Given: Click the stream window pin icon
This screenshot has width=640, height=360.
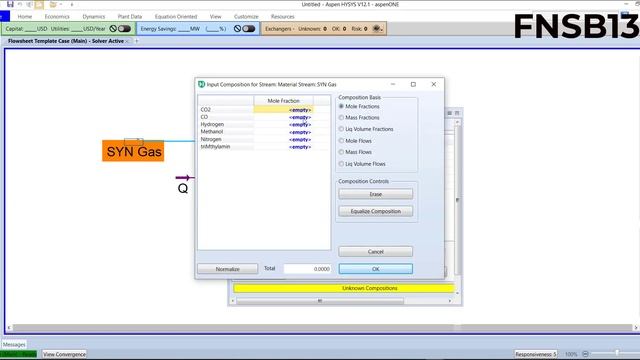Looking at the screenshot, I should pos(457,113).
